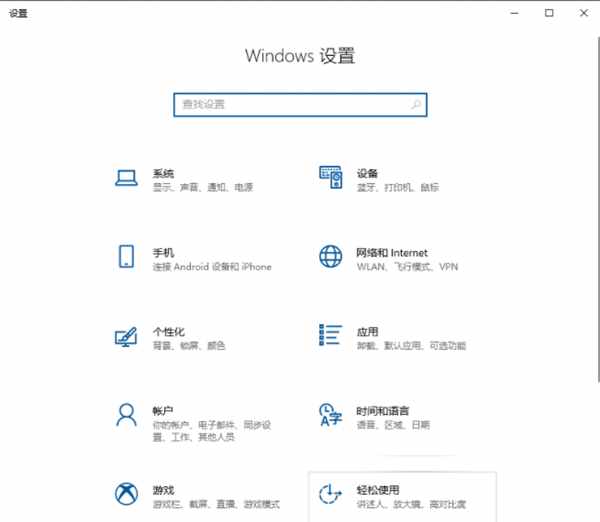This screenshot has height=522, width=600.
Task: Click the magnifier icon in the search box
Action: [416, 104]
